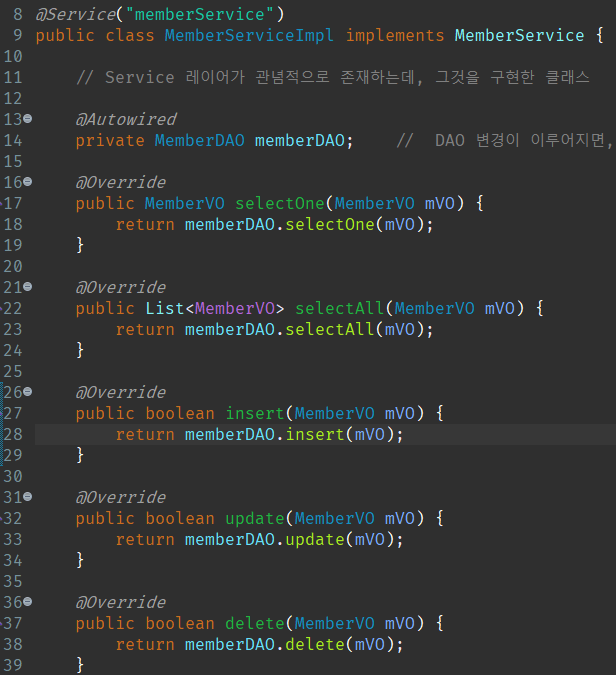Click the override marker beside line 37
Screen dimensions: 616x675
click(1, 622)
